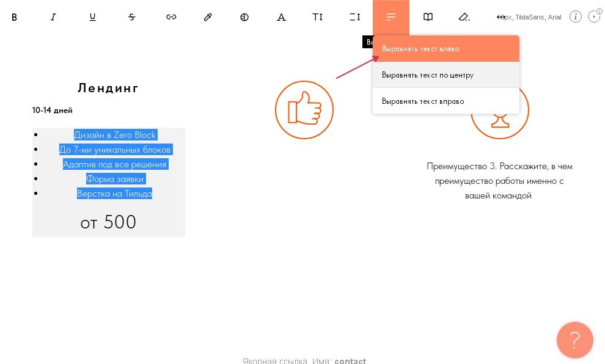The image size is (605, 364).
Task: Click the half-filled circle icon in the toolbar
Action: (244, 17)
